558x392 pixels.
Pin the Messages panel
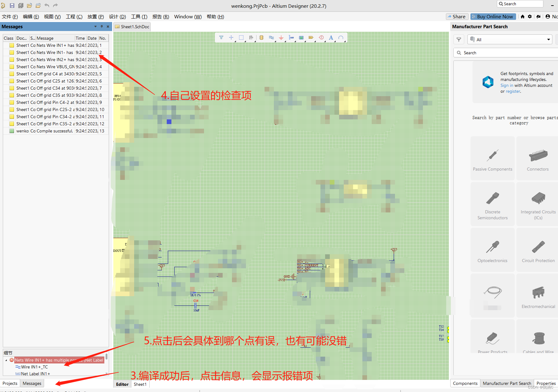pyautogui.click(x=102, y=27)
